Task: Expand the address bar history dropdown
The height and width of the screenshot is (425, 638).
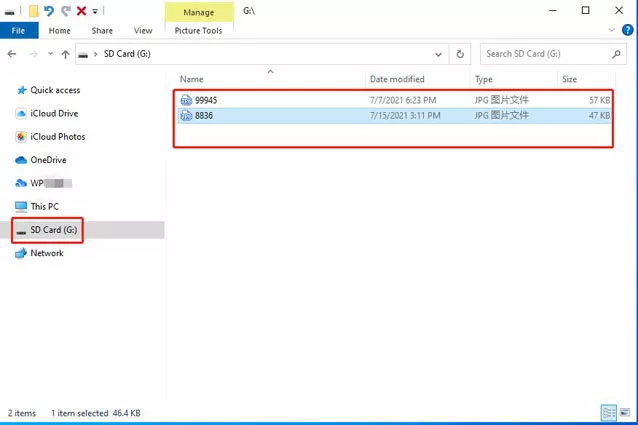Action: point(439,54)
